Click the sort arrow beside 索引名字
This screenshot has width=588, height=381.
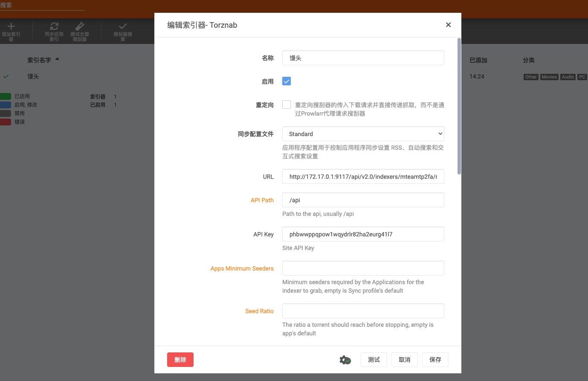[x=57, y=59]
